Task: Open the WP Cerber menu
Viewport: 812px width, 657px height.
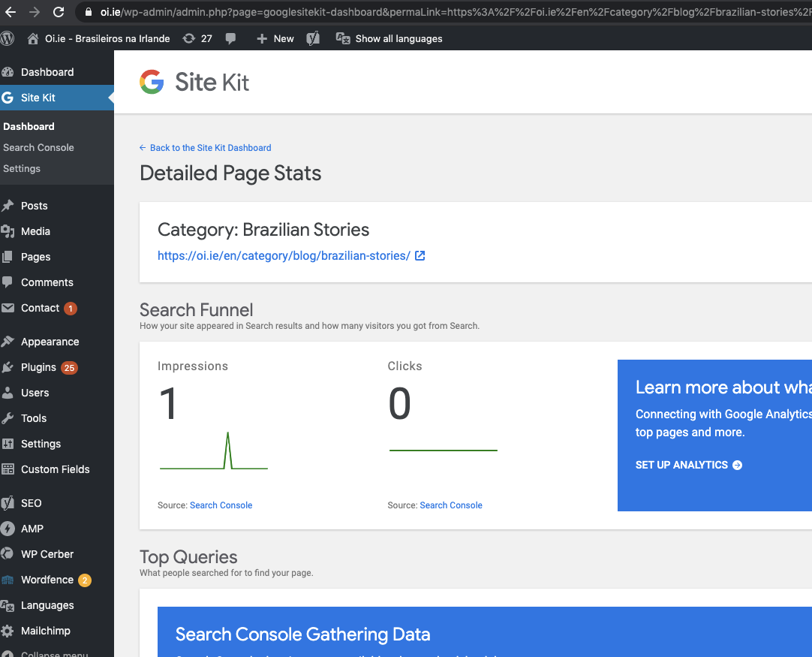Action: point(57,554)
